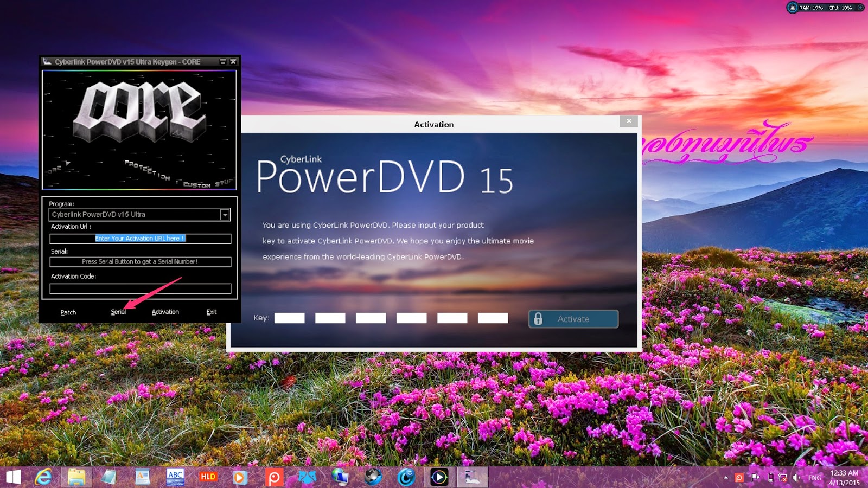Open the red P app on the taskbar
The height and width of the screenshot is (488, 868).
[x=274, y=477]
